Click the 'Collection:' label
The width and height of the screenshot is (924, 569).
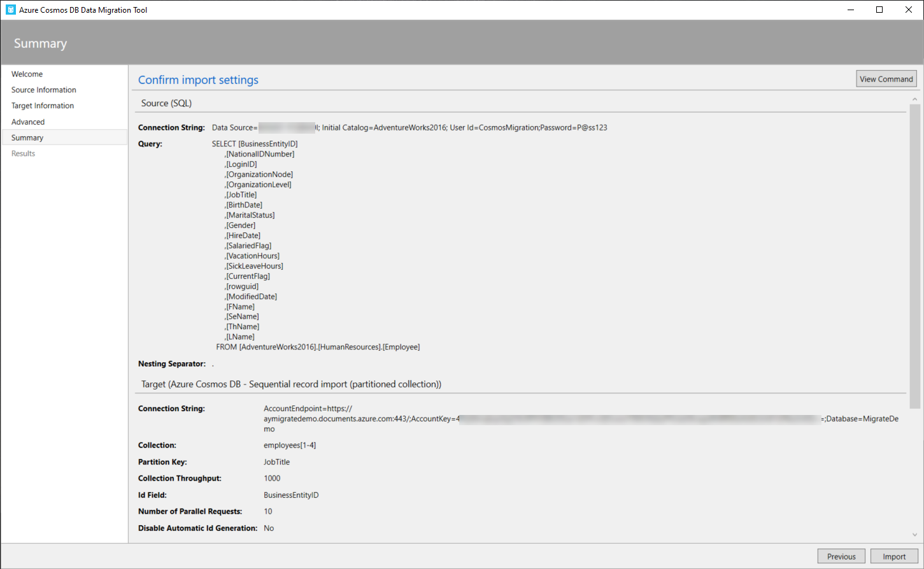157,446
